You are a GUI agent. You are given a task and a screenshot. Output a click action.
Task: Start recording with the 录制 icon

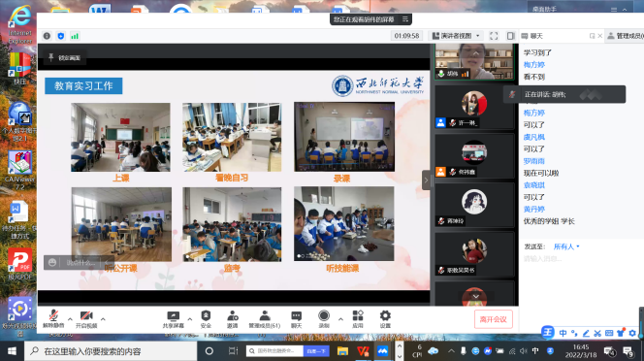(x=324, y=319)
